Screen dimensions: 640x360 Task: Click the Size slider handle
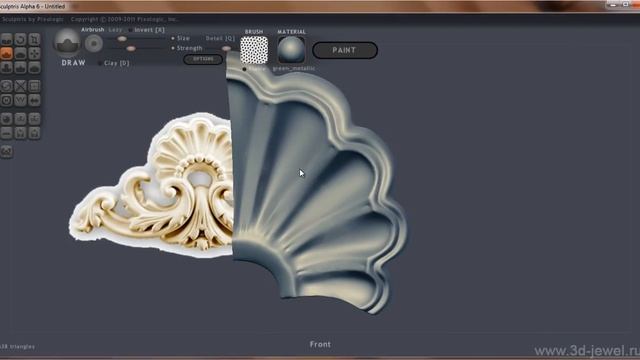pyautogui.click(x=122, y=39)
